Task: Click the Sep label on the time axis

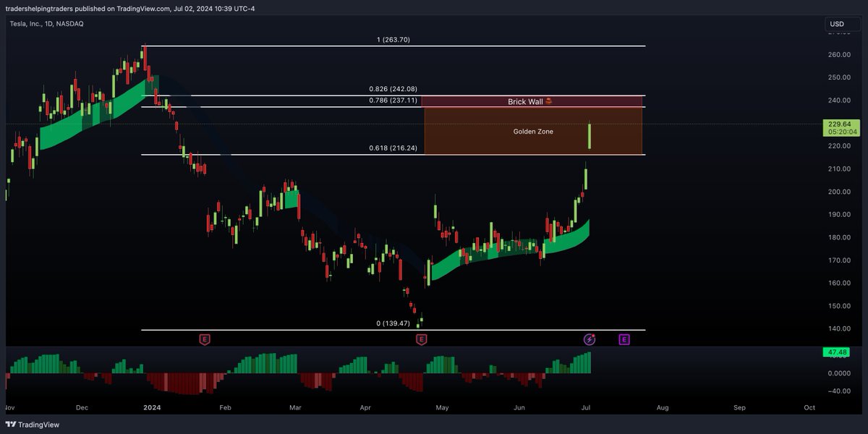Action: [739, 408]
